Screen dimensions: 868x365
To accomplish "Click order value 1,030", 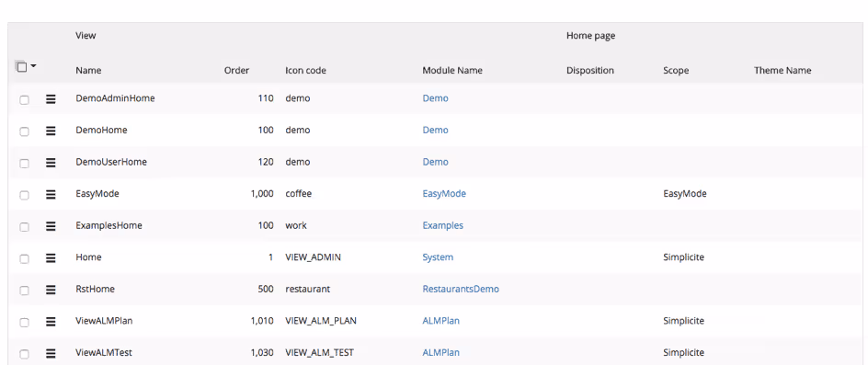I will 262,353.
